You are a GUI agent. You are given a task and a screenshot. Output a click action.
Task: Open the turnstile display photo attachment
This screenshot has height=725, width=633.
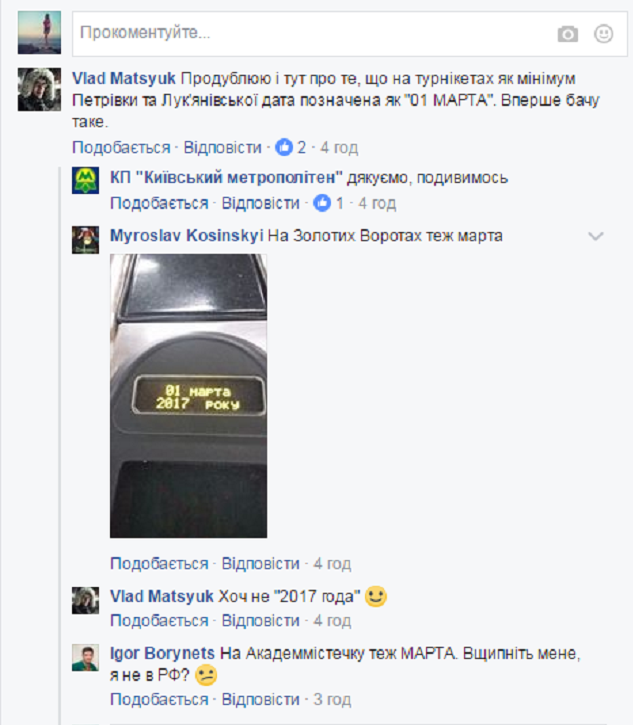pyautogui.click(x=189, y=396)
